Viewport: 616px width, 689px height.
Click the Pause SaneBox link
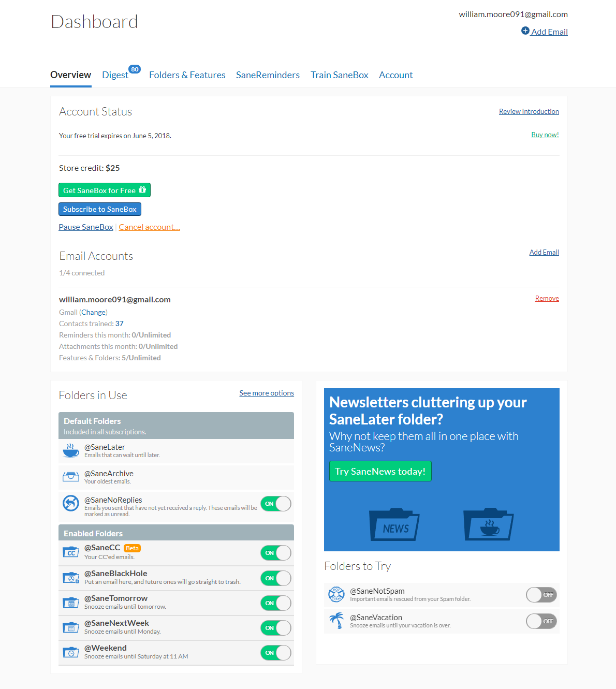pyautogui.click(x=86, y=227)
